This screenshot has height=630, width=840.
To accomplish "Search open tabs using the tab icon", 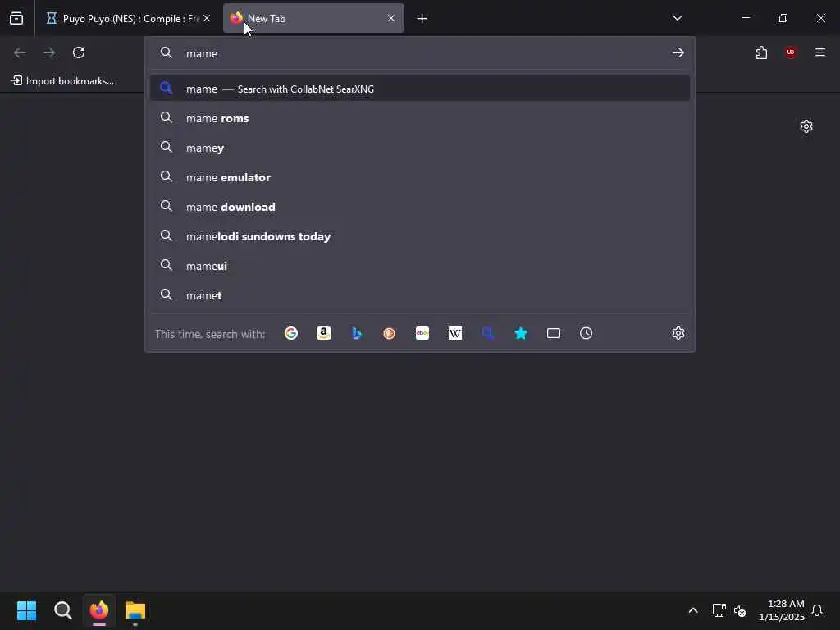I will [x=554, y=333].
